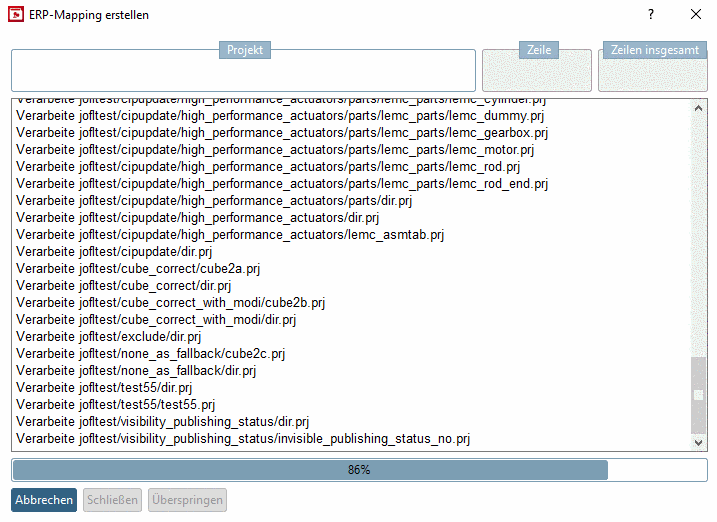
Task: Click the Überspringen button
Action: pos(187,500)
